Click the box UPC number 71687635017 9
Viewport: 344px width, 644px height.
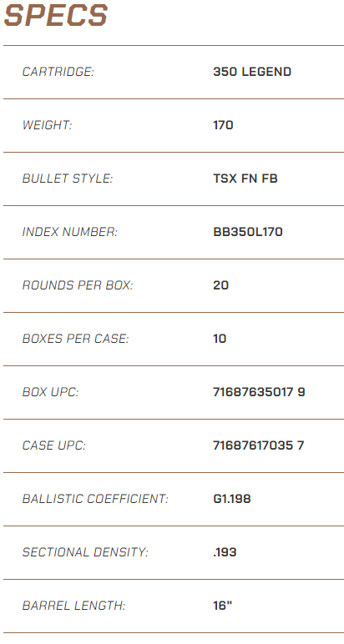click(x=259, y=392)
